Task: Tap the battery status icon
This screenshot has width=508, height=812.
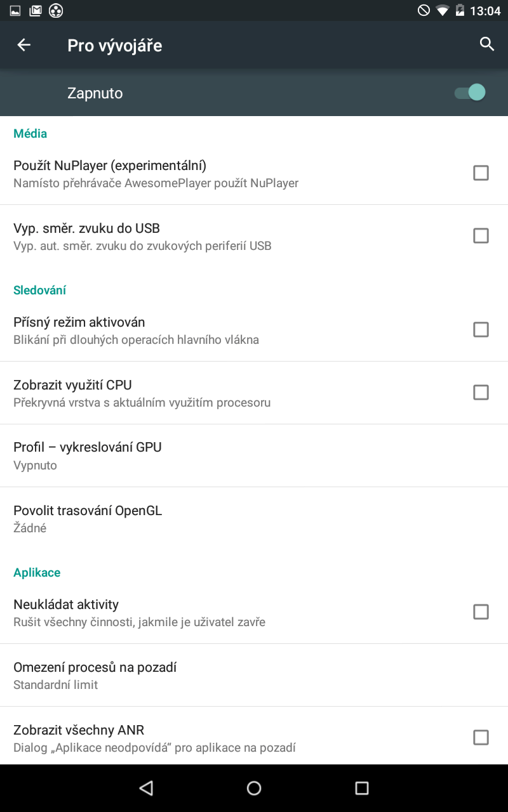Action: click(x=460, y=10)
